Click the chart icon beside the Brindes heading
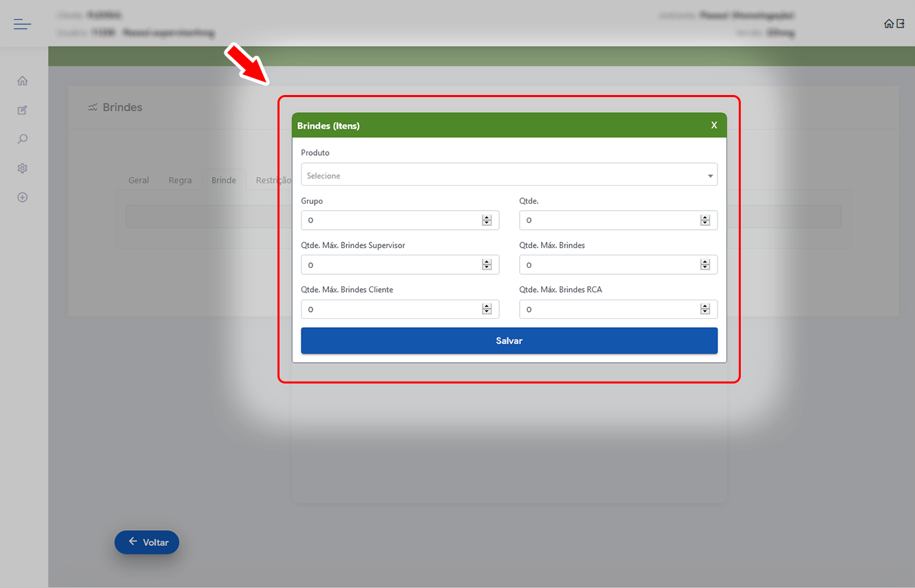This screenshot has width=915, height=588. point(93,107)
